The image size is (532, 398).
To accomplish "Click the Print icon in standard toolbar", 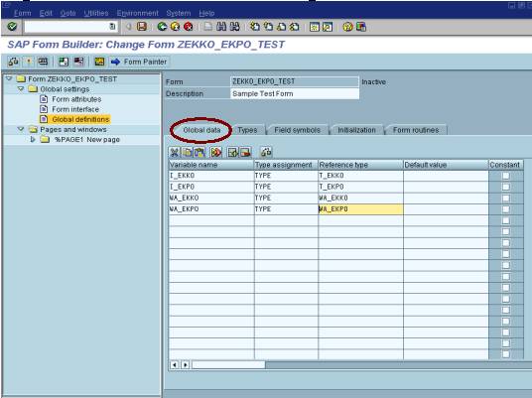I will [x=208, y=27].
